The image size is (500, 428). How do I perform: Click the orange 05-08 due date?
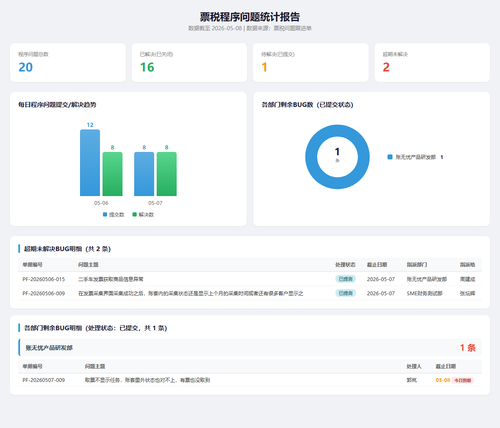tap(443, 380)
